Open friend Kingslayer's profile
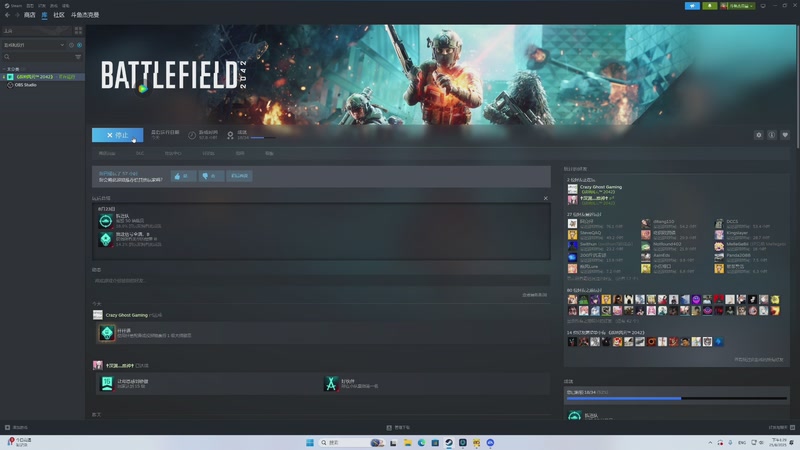Image resolution: width=800 pixels, height=450 pixels. point(737,235)
